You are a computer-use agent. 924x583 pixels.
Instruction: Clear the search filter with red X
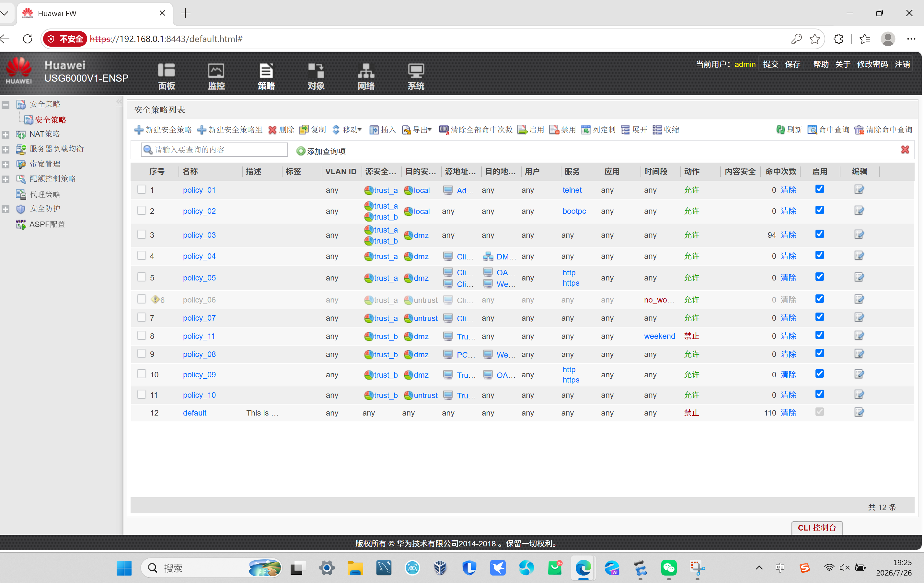click(905, 150)
